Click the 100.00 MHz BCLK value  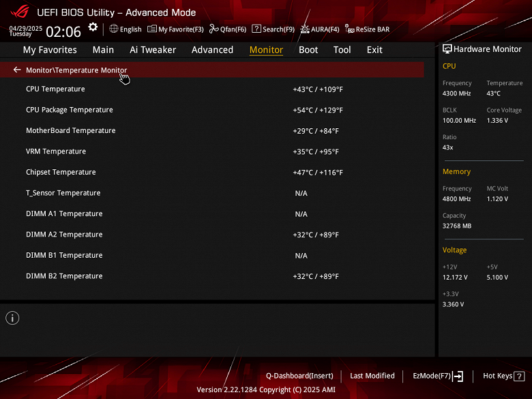(459, 121)
